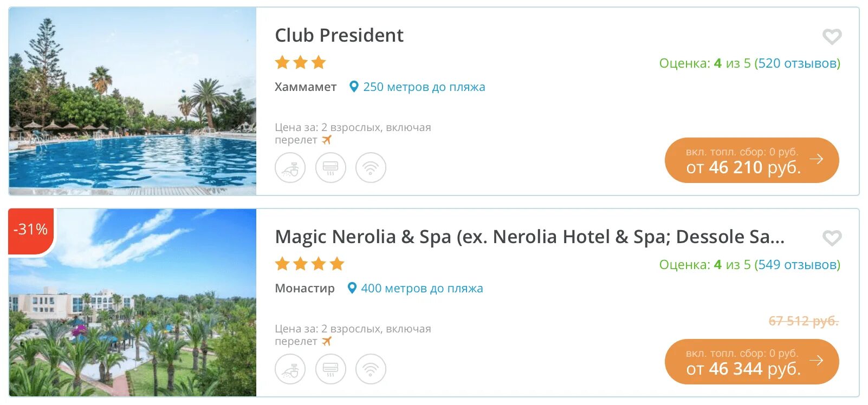
Task: Click Magic Nerolia Wi-Fi amenity icon
Action: coord(371,369)
